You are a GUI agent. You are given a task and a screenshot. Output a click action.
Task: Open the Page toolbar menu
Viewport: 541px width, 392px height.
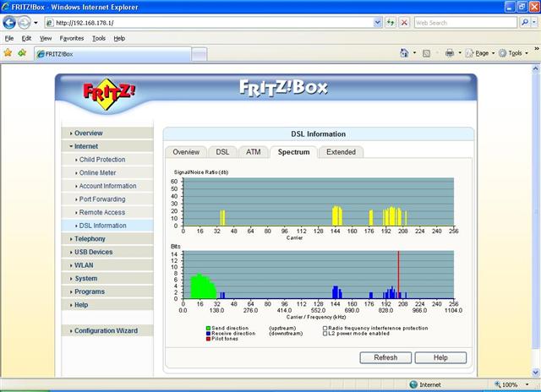point(480,53)
